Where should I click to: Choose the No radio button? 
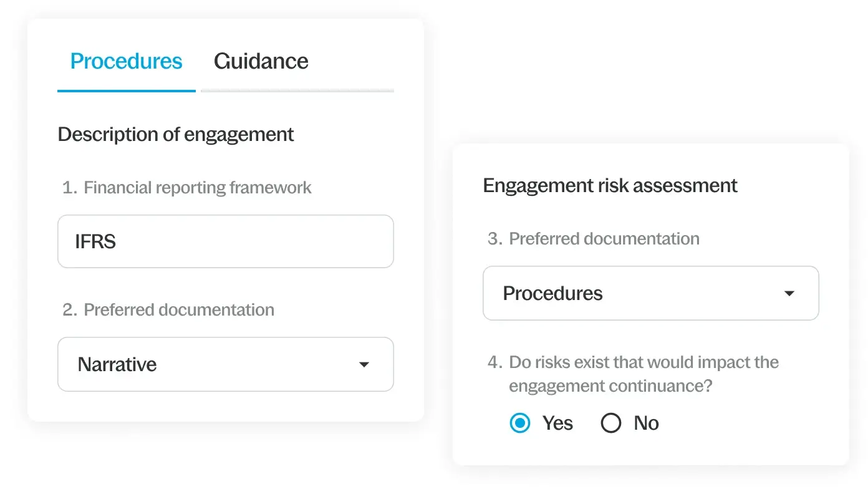(x=611, y=424)
